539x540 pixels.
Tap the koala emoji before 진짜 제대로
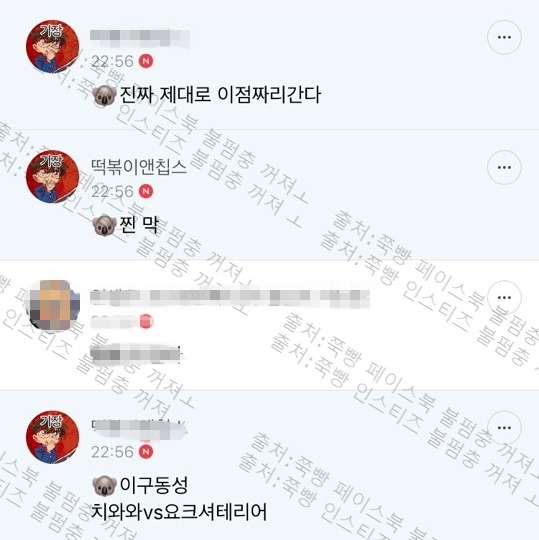point(104,96)
